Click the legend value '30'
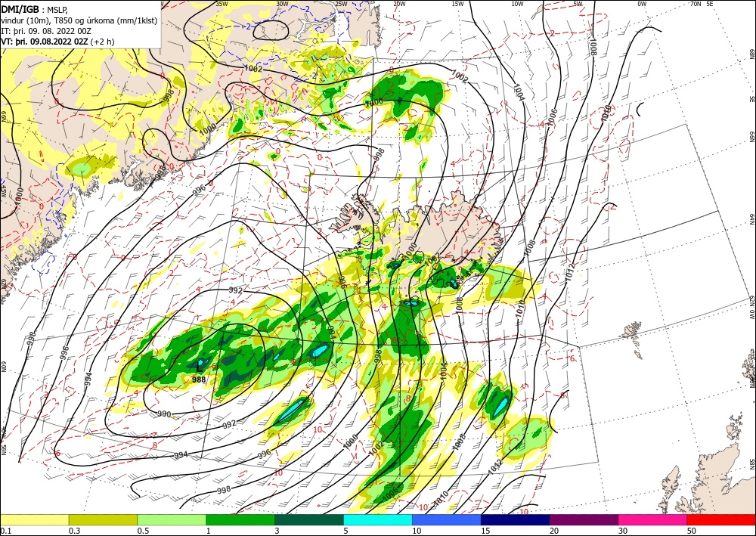The image size is (756, 536). pyautogui.click(x=624, y=531)
